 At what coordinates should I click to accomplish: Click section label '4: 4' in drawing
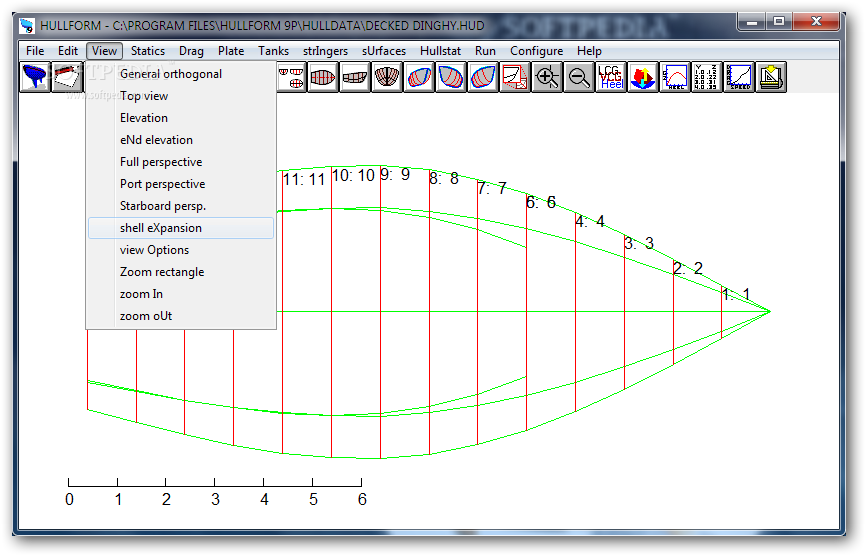pyautogui.click(x=590, y=221)
